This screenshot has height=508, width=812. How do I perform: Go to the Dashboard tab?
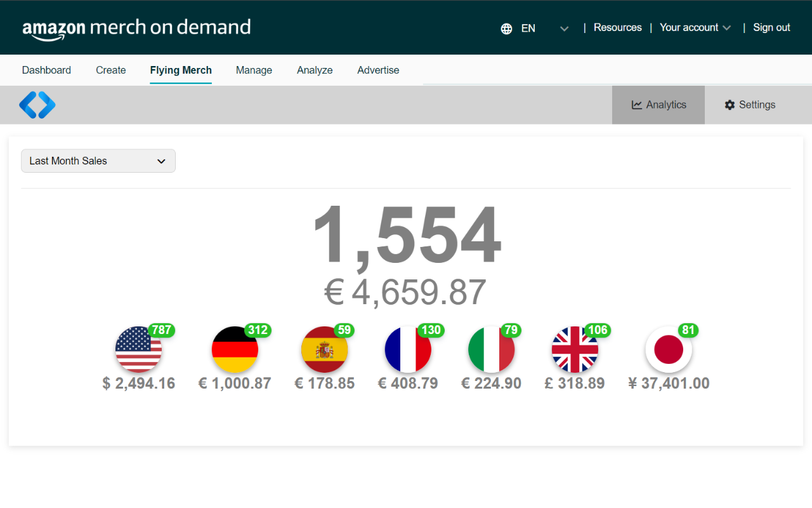pos(46,70)
